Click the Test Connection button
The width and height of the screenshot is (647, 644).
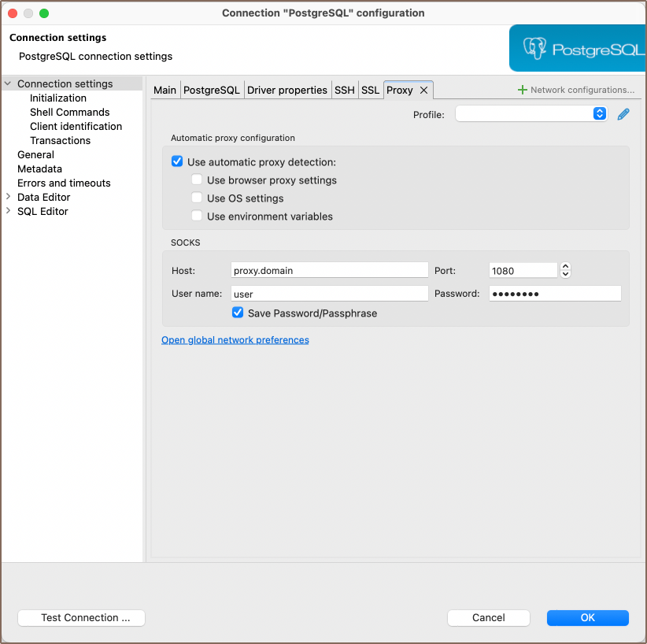81,618
